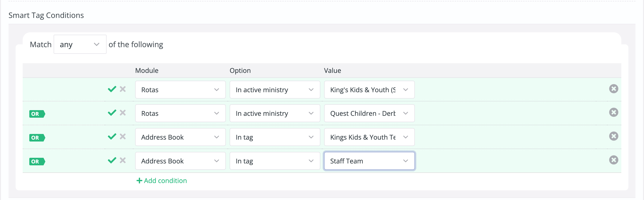
Task: Delete the Staff Team condition row
Action: click(614, 160)
